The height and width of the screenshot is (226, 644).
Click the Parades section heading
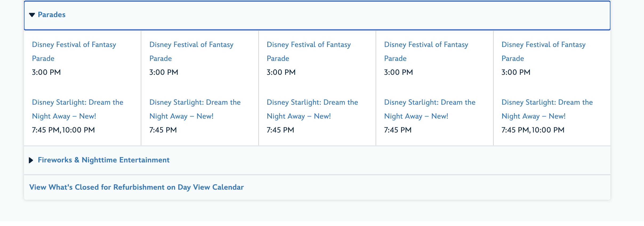51,15
